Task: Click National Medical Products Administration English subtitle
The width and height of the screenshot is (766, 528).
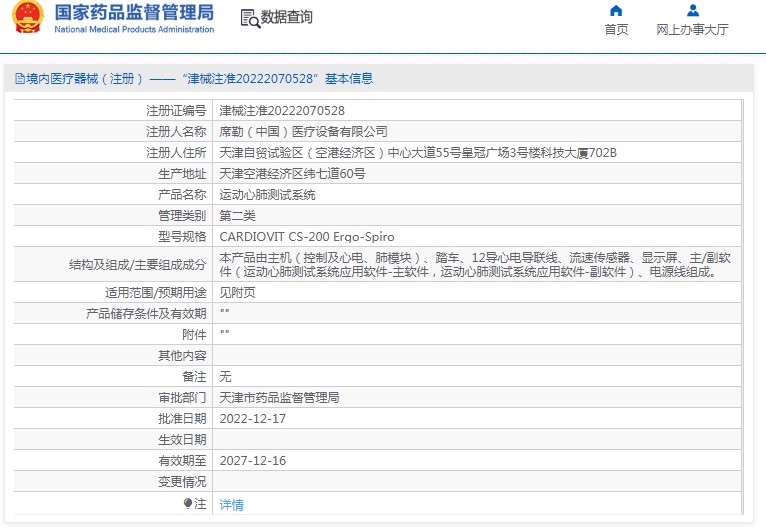Action: pyautogui.click(x=134, y=29)
